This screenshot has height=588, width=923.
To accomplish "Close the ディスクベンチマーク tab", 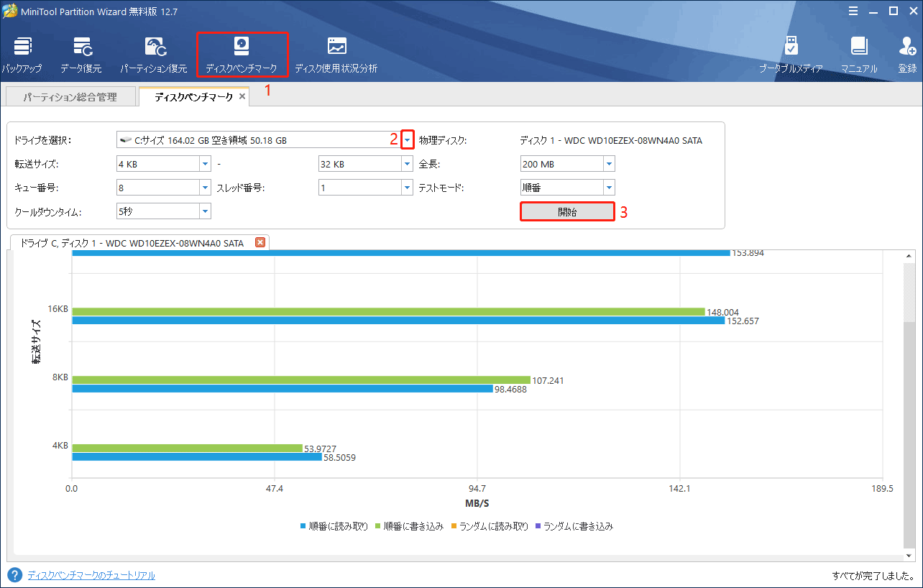I will [x=242, y=96].
